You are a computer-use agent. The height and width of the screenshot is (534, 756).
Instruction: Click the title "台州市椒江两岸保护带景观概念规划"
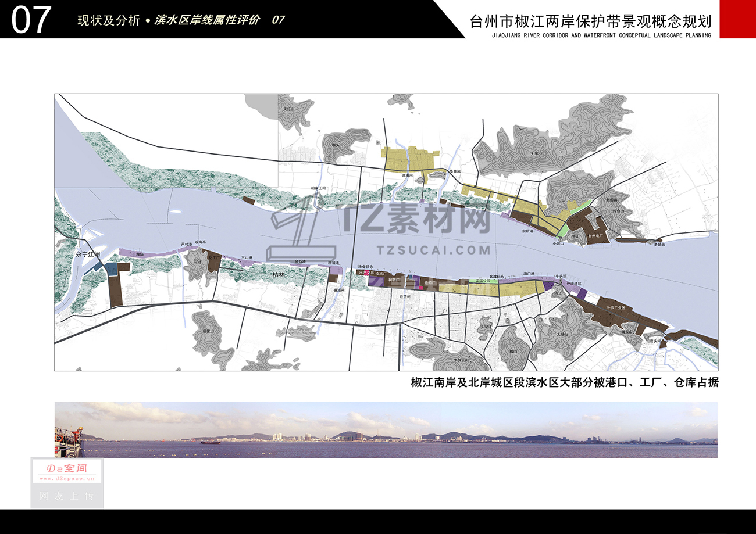coord(591,21)
